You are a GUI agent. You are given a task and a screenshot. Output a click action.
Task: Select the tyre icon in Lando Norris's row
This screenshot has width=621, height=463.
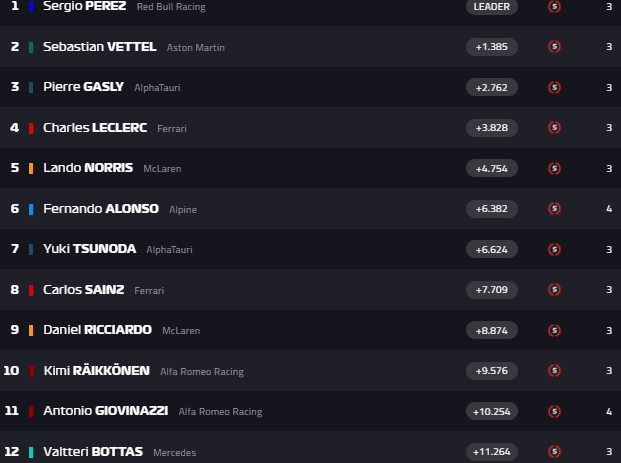coord(555,168)
